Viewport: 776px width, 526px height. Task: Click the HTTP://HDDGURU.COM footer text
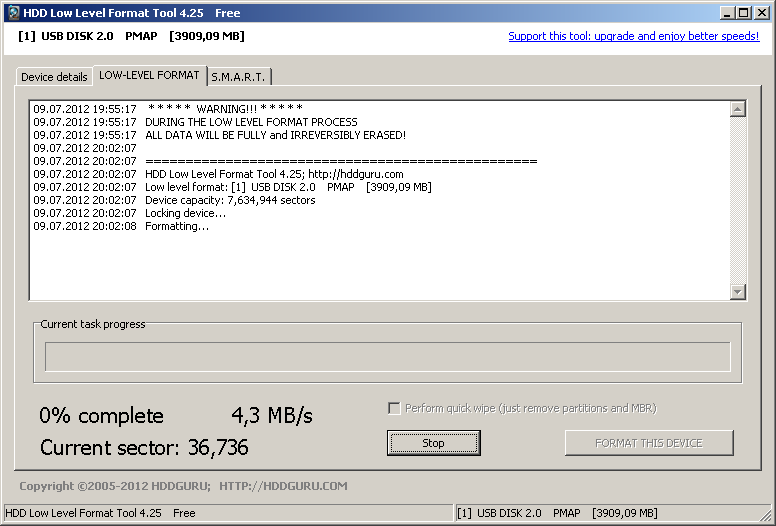pos(283,486)
